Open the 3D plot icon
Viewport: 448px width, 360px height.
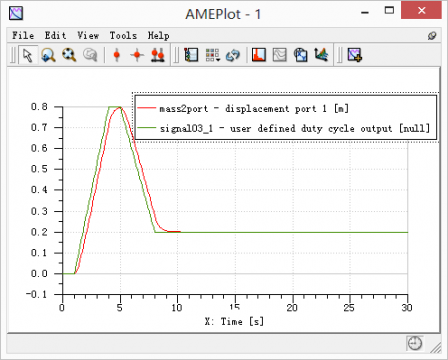click(321, 55)
